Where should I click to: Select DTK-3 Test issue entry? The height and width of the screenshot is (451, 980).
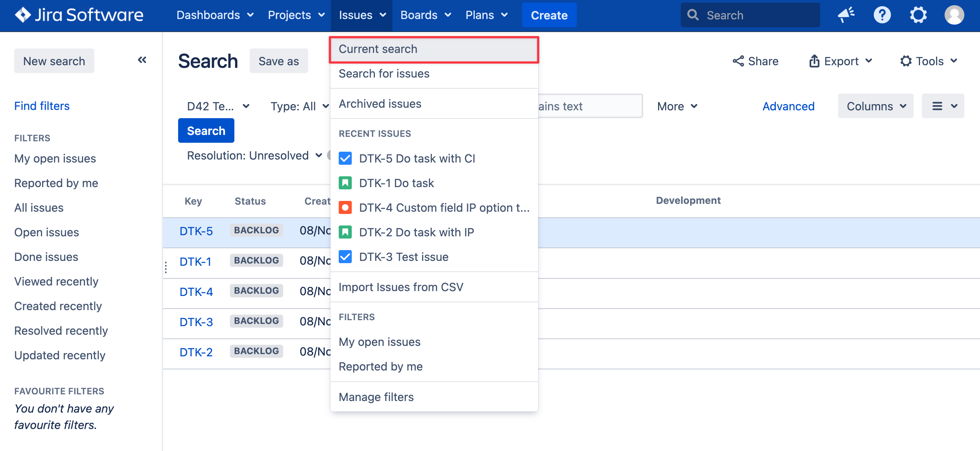[403, 257]
